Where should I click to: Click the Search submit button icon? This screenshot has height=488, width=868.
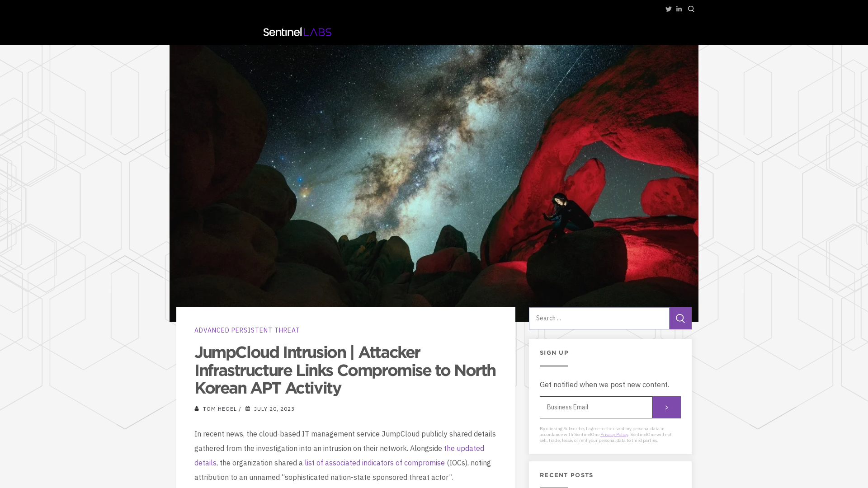coord(680,318)
